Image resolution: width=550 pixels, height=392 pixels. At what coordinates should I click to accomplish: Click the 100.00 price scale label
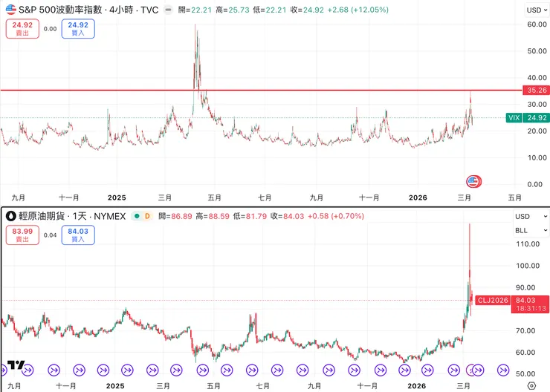click(528, 266)
